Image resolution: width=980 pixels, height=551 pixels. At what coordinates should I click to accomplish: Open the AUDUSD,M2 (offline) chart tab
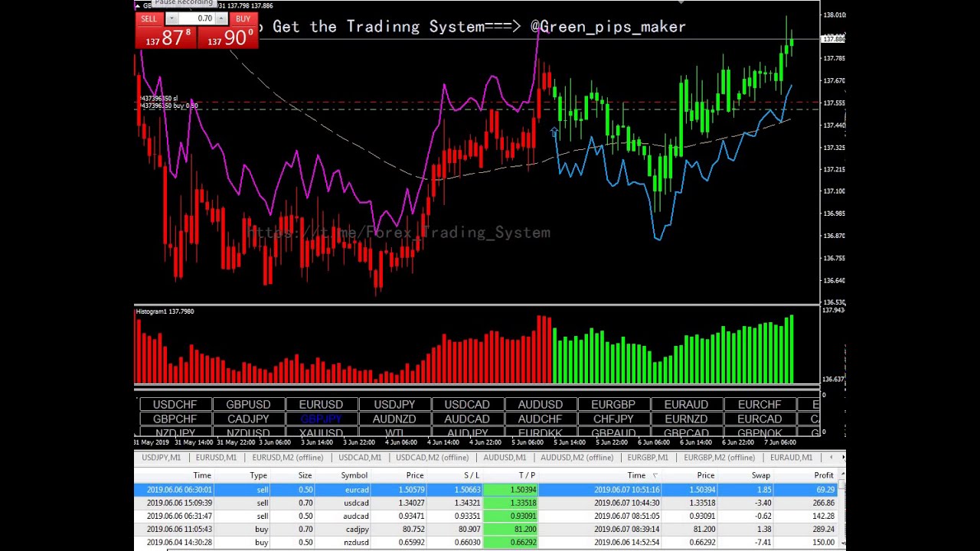(577, 458)
